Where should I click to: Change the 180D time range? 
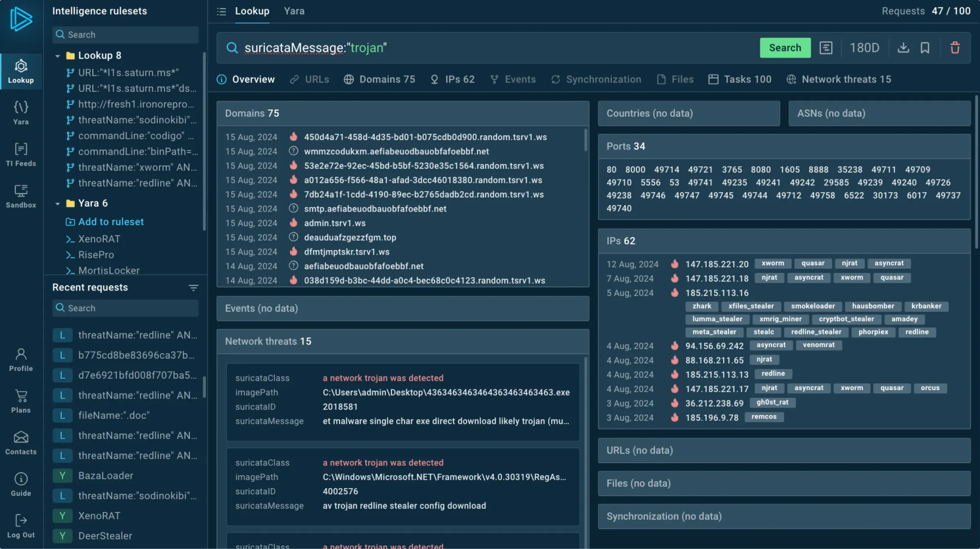[864, 48]
